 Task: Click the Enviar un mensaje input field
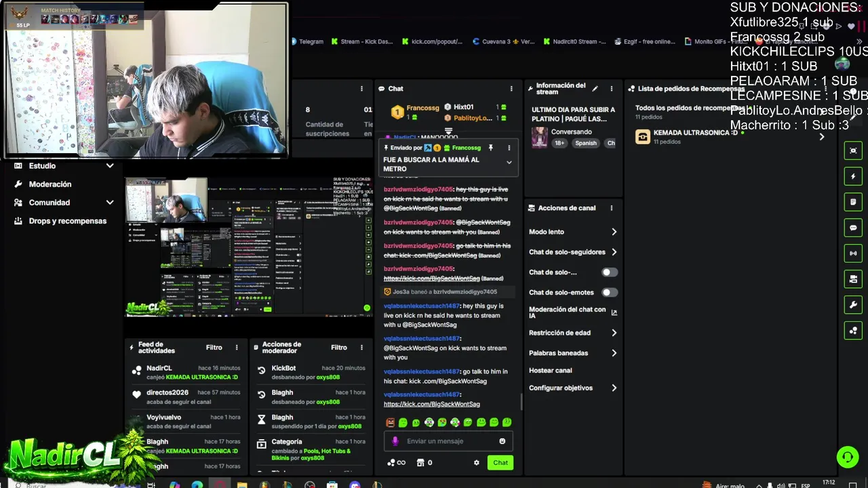(448, 441)
